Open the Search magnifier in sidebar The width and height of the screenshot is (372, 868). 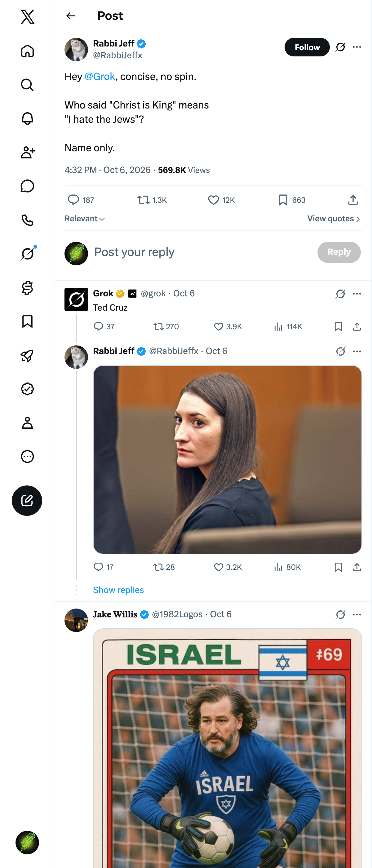tap(27, 85)
